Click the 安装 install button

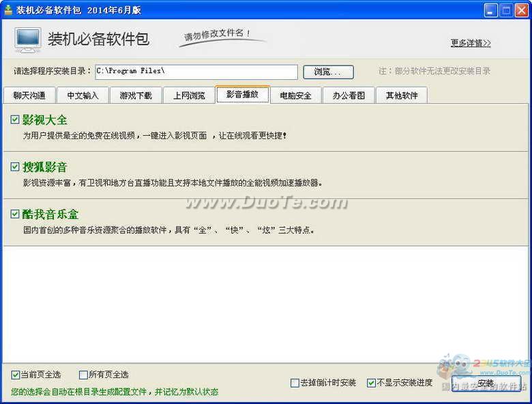(486, 384)
